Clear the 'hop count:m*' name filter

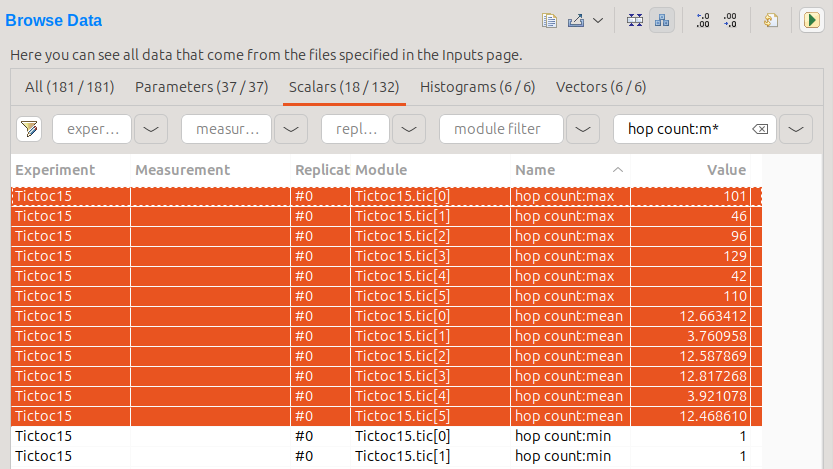click(760, 129)
